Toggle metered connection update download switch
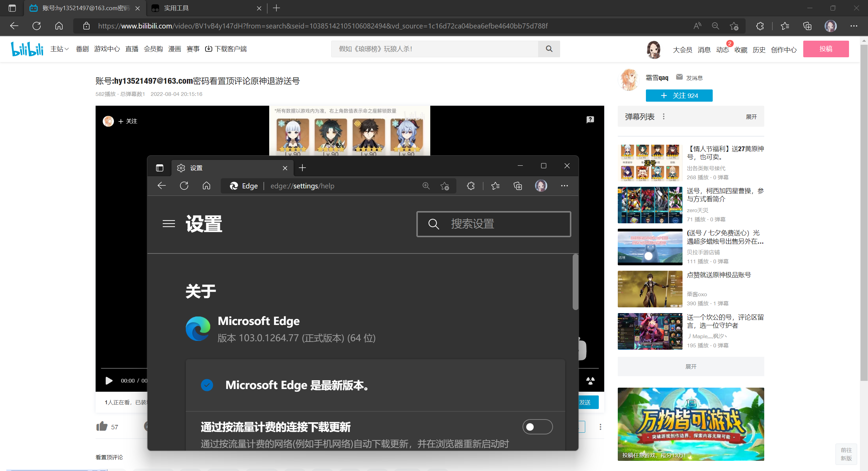The width and height of the screenshot is (868, 471). coord(537,427)
